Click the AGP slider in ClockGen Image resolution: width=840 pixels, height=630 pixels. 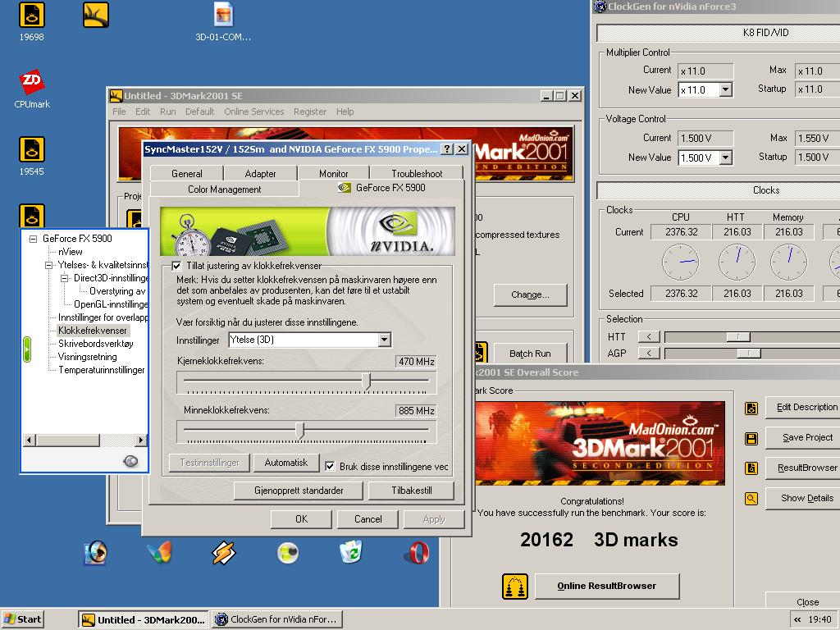click(749, 353)
